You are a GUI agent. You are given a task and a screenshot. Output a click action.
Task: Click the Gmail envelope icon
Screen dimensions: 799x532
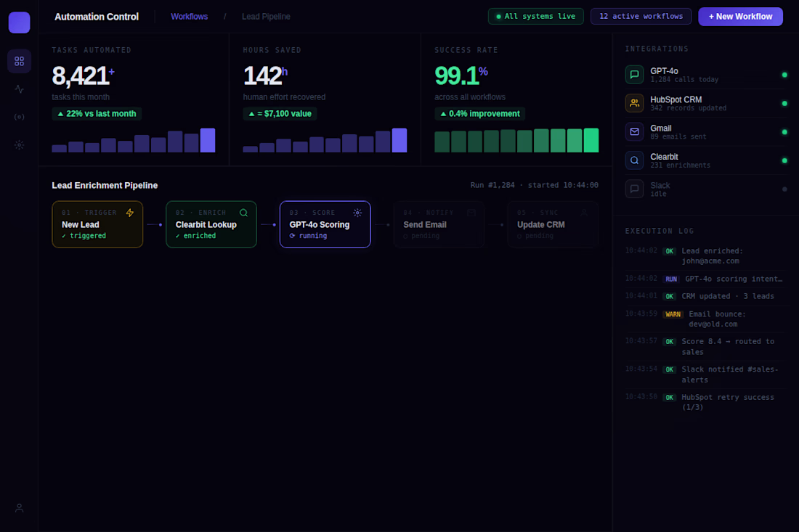point(634,132)
